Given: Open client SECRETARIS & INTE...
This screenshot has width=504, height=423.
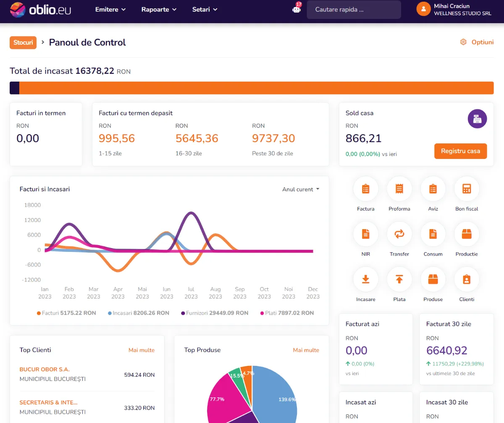Looking at the screenshot, I should point(49,402).
